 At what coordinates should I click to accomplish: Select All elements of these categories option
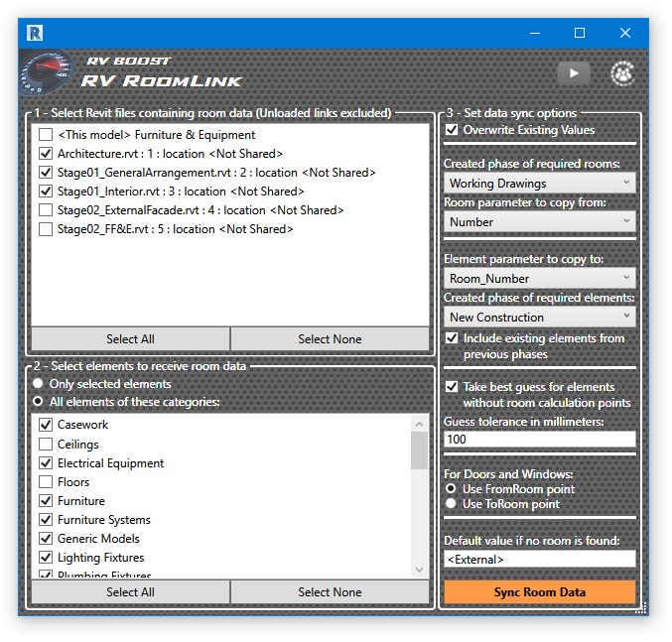click(x=38, y=401)
